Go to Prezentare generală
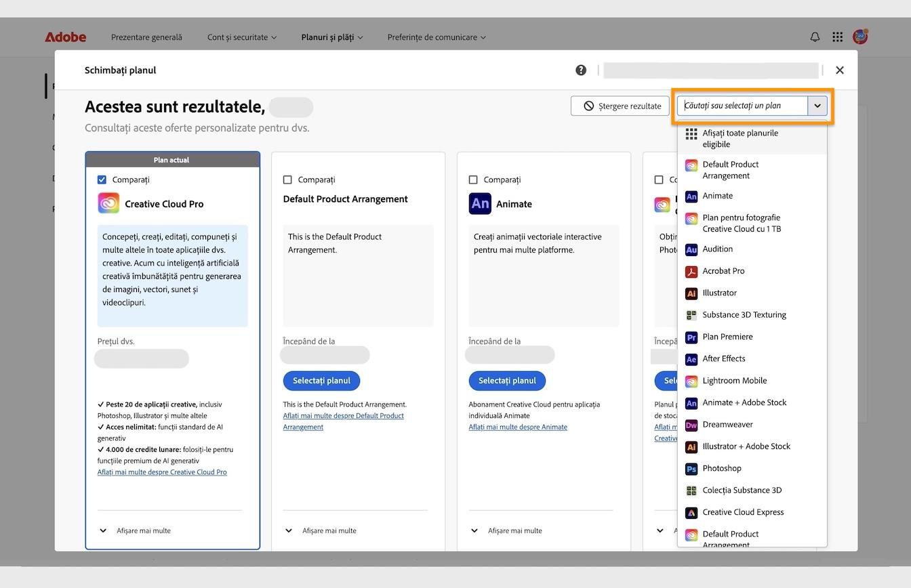Screen dimensions: 911x588 coord(146,37)
